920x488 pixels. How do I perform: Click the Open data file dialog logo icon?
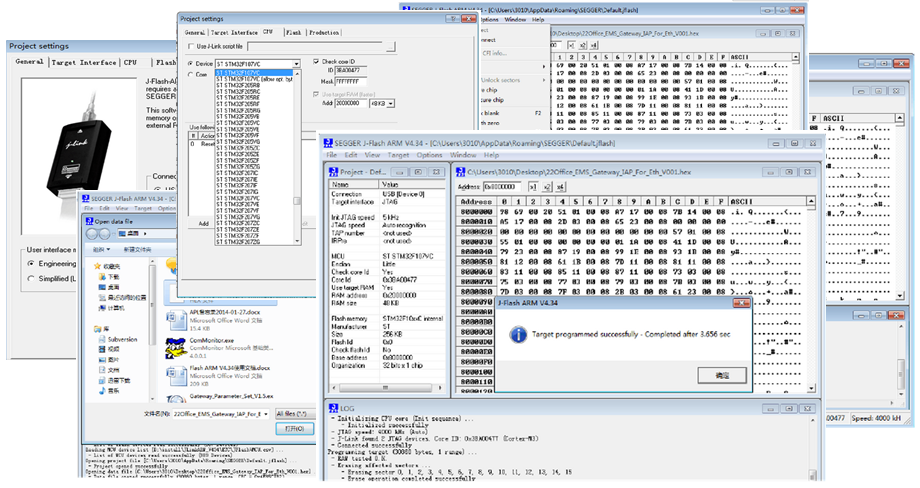(x=90, y=221)
